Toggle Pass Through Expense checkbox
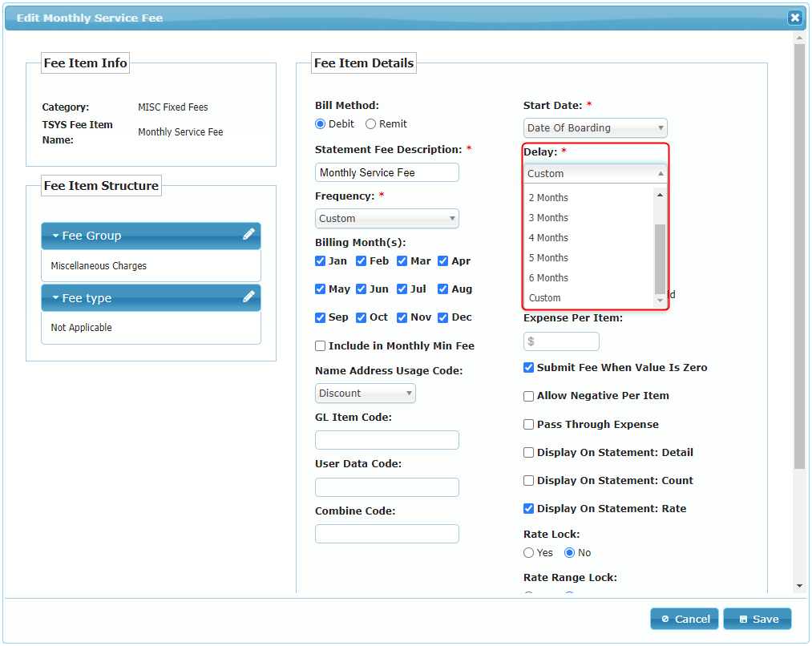Image resolution: width=812 pixels, height=646 pixels. point(529,425)
